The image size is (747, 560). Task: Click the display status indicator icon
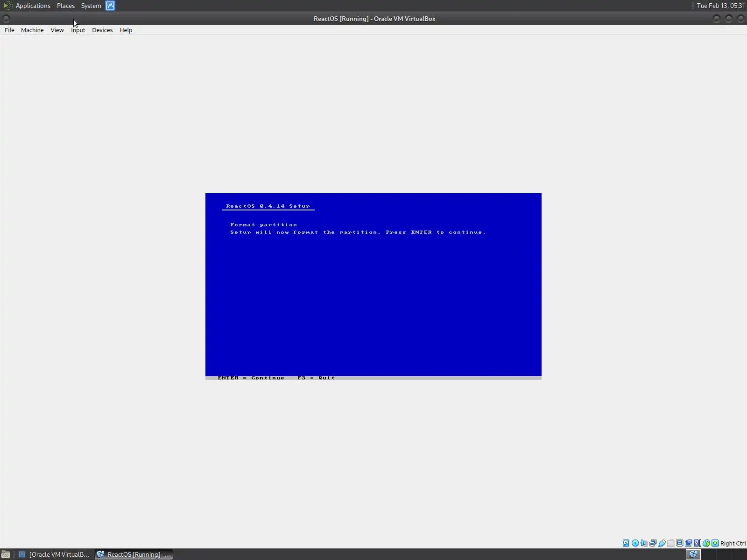pyautogui.click(x=679, y=543)
